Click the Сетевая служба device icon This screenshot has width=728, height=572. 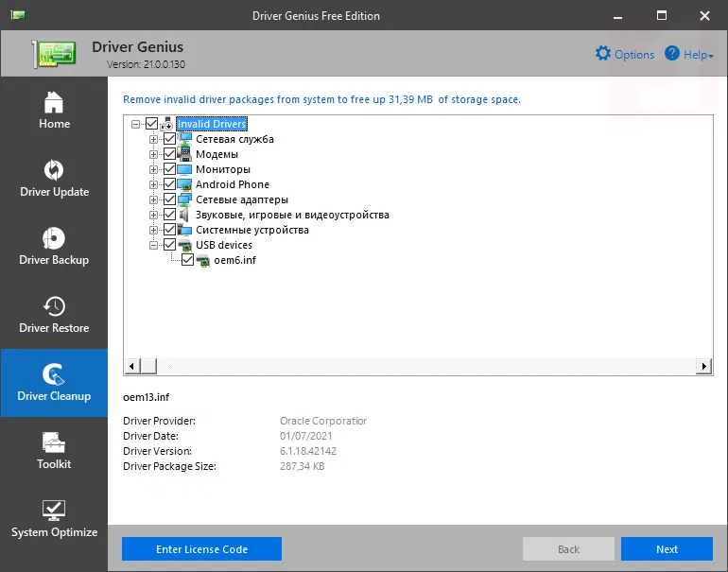click(x=184, y=138)
